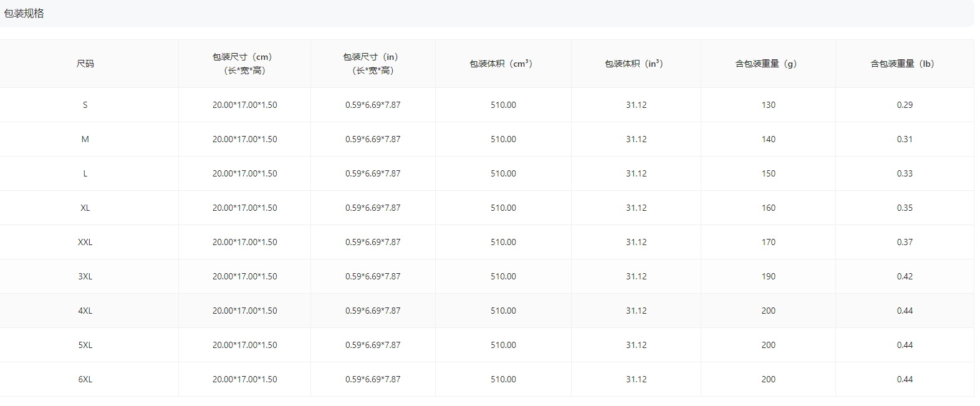Select the 31.12 volume cell in XL row
Viewport: 980px width, 406px height.
[x=636, y=208]
